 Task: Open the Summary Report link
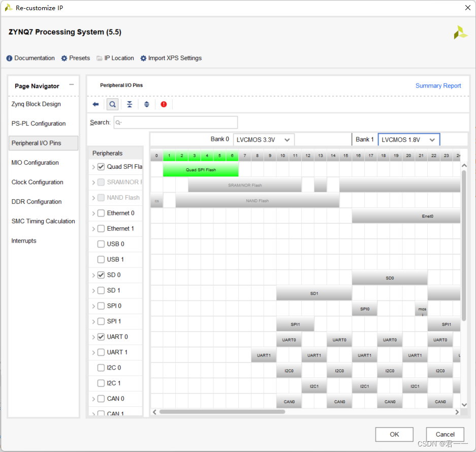[x=438, y=86]
